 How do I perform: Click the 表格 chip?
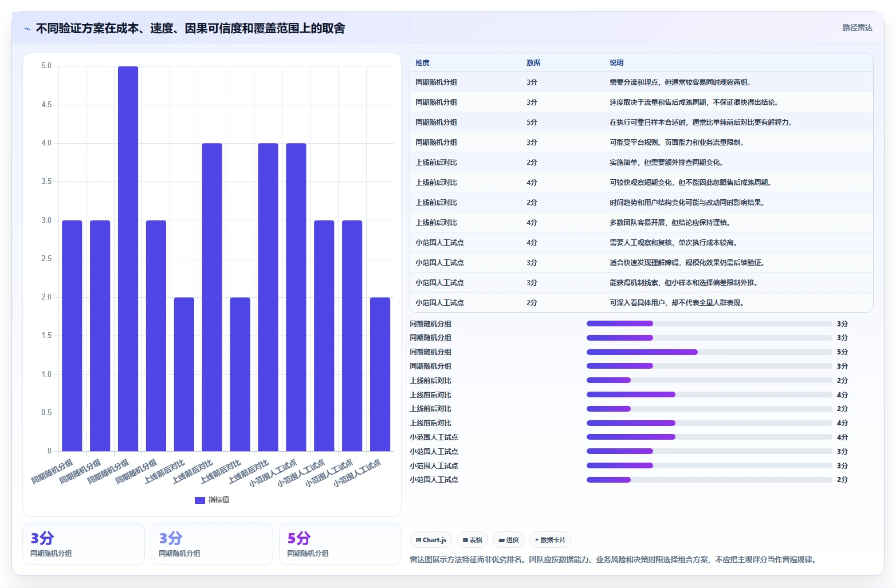[473, 540]
